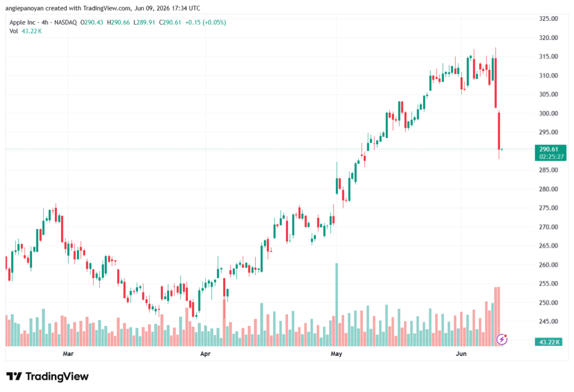The height and width of the screenshot is (392, 574).
Task: Click the +0.15 (+0.05%) change value
Action: click(205, 22)
